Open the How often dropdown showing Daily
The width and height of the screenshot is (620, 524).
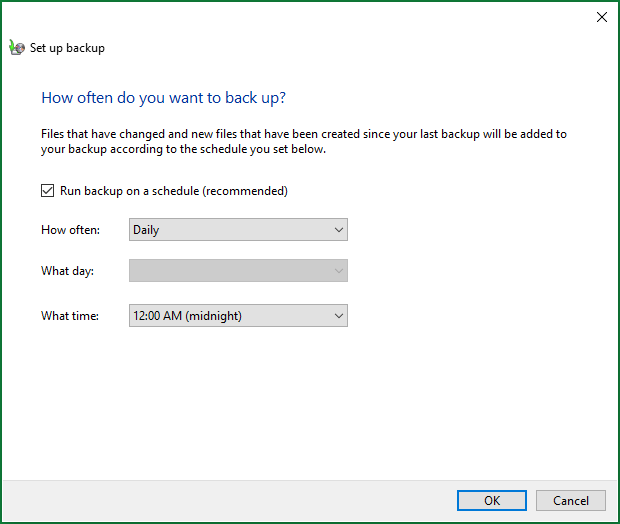click(x=238, y=229)
